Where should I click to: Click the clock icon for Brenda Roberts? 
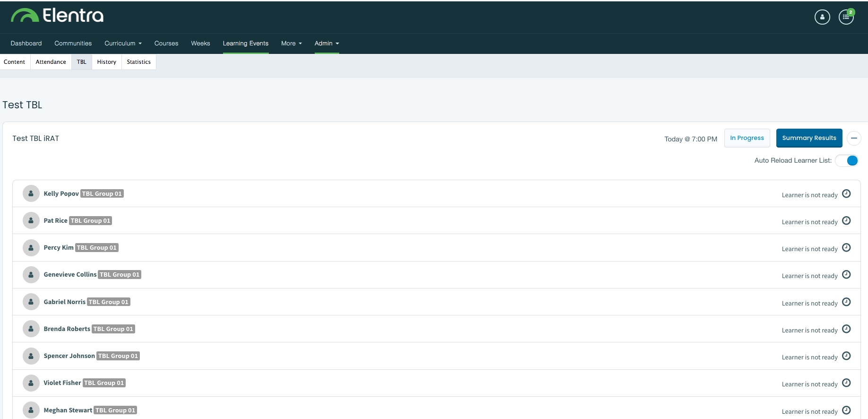846,329
